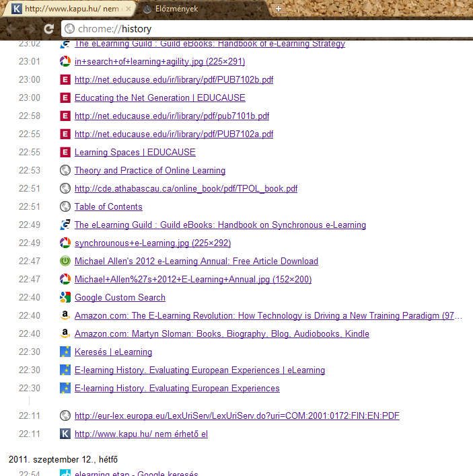Click the Google icon beside Google Custom Search

click(65, 297)
